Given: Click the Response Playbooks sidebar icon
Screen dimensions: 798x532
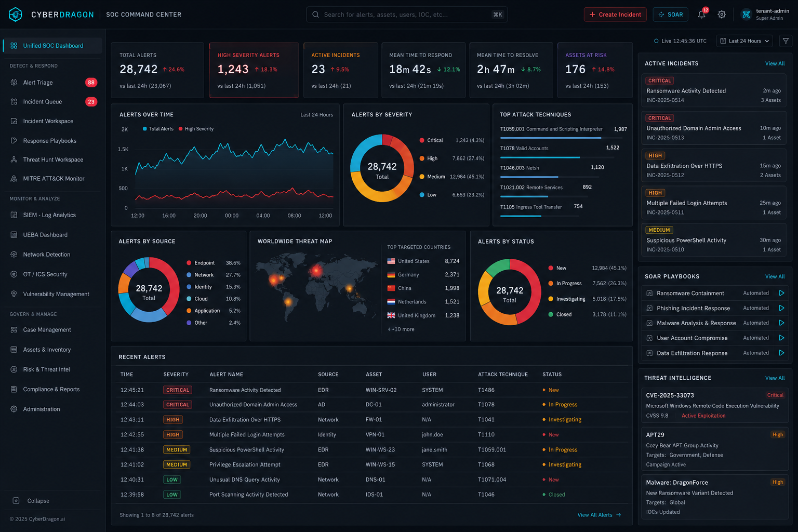Looking at the screenshot, I should pos(14,141).
